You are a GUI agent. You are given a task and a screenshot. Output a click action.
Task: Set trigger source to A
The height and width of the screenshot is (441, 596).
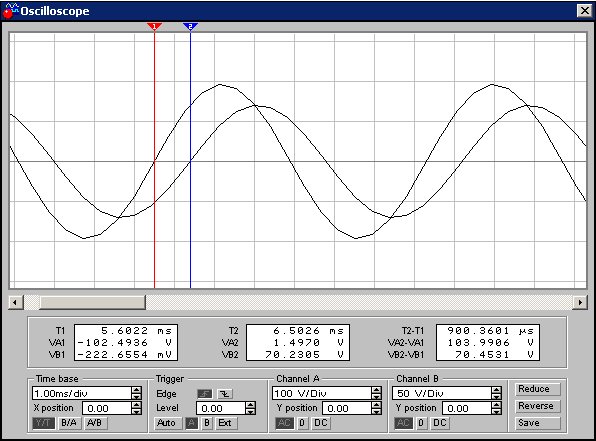tap(192, 423)
